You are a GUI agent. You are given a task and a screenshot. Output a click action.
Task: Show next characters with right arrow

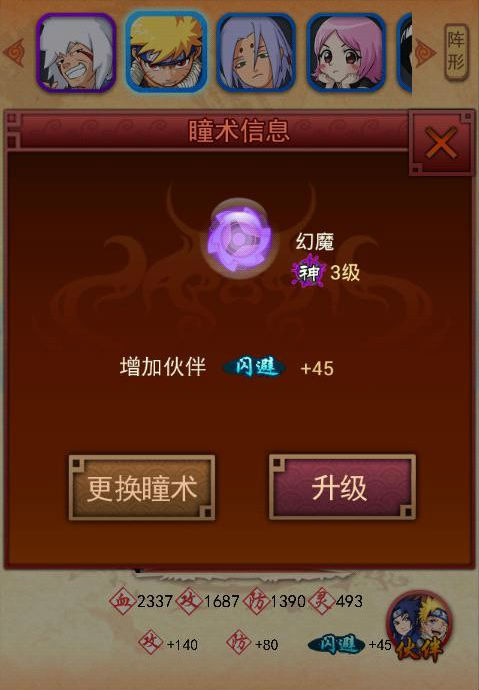click(x=425, y=53)
